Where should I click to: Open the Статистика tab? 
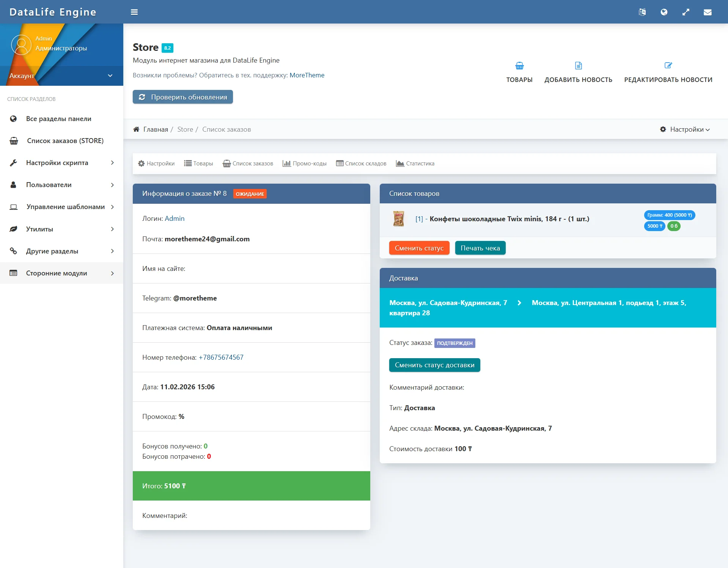415,164
